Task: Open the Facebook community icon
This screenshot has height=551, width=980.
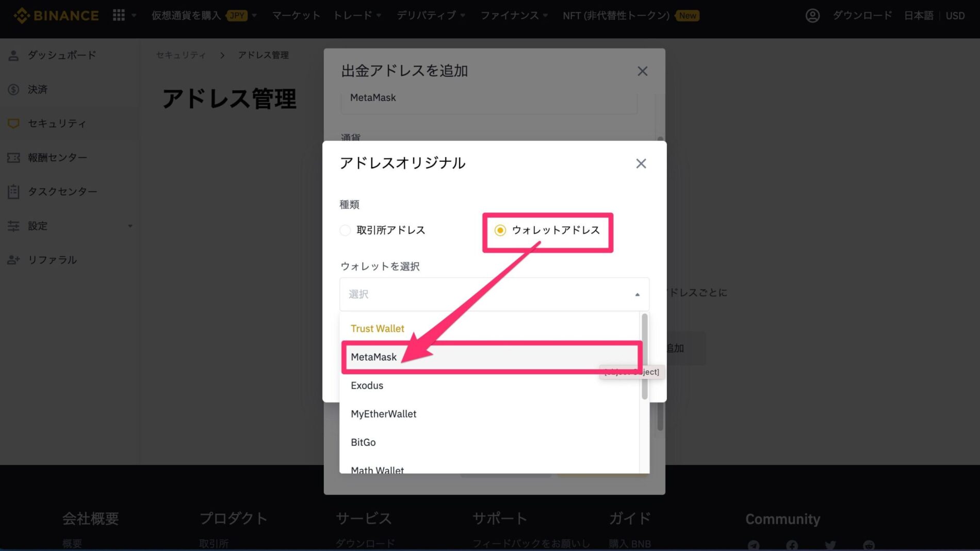Action: pyautogui.click(x=792, y=545)
